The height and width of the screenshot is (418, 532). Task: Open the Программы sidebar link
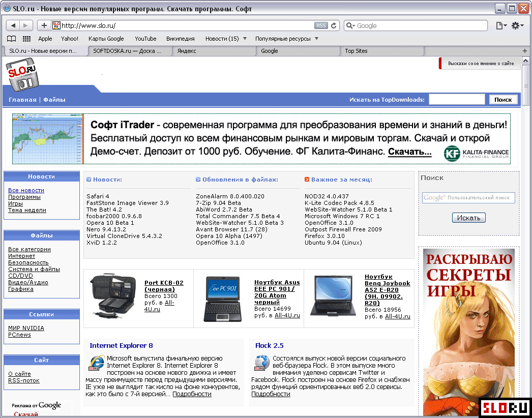click(x=24, y=197)
